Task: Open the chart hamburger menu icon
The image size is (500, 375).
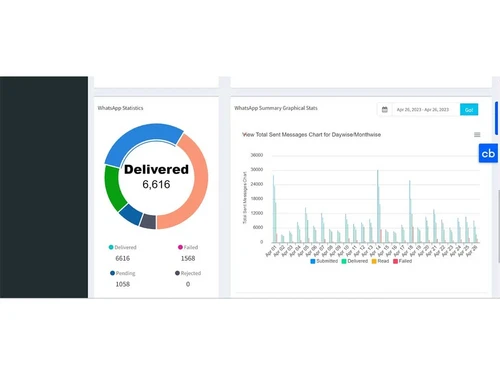Action: pos(477,135)
